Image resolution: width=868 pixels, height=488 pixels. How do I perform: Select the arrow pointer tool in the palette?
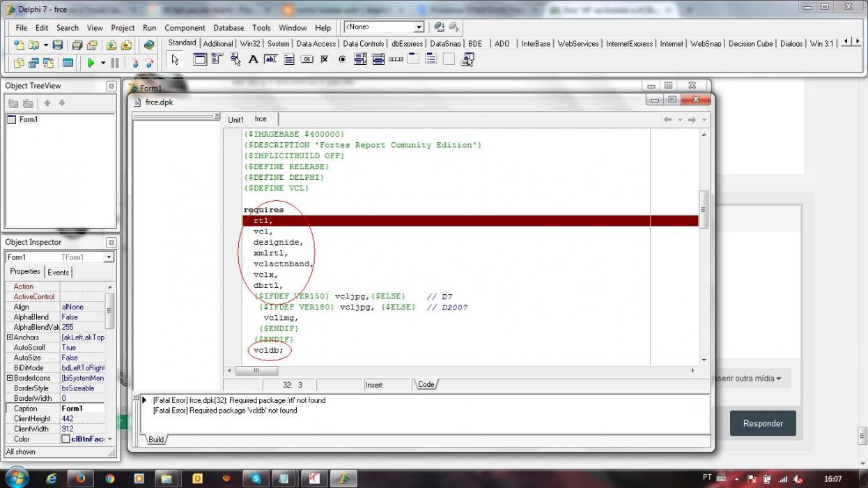175,60
